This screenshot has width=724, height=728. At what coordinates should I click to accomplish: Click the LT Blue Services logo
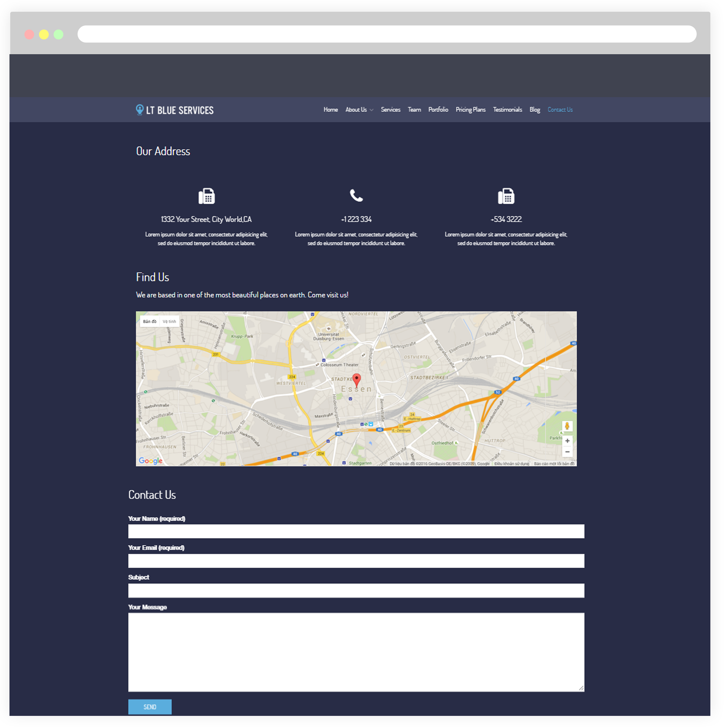tap(175, 110)
